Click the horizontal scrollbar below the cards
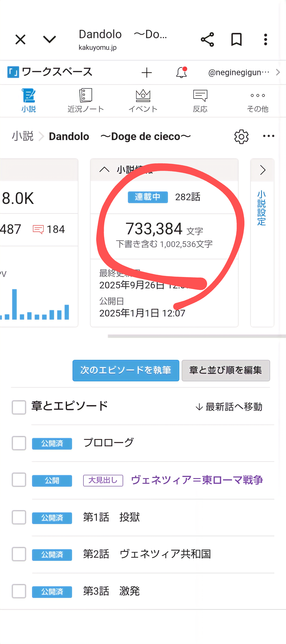The width and height of the screenshot is (286, 644). (x=196, y=336)
